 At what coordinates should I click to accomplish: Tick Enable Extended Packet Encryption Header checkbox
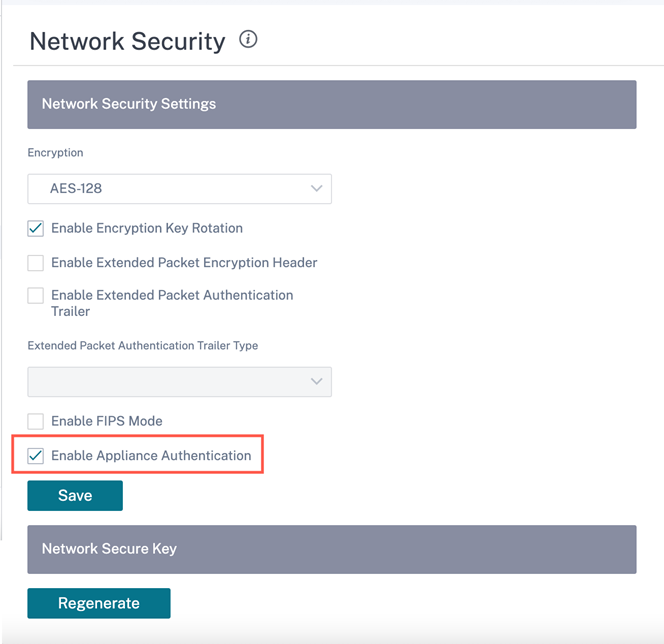(x=36, y=263)
